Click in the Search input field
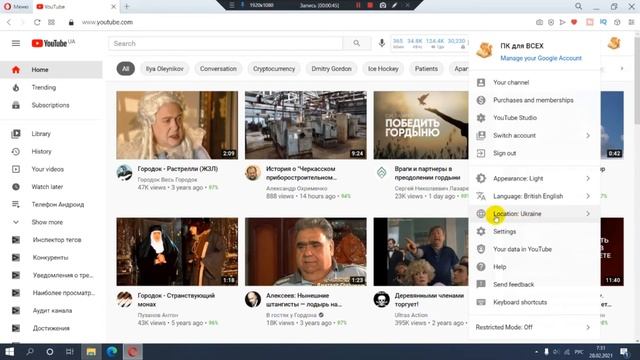640x360 pixels. 226,43
